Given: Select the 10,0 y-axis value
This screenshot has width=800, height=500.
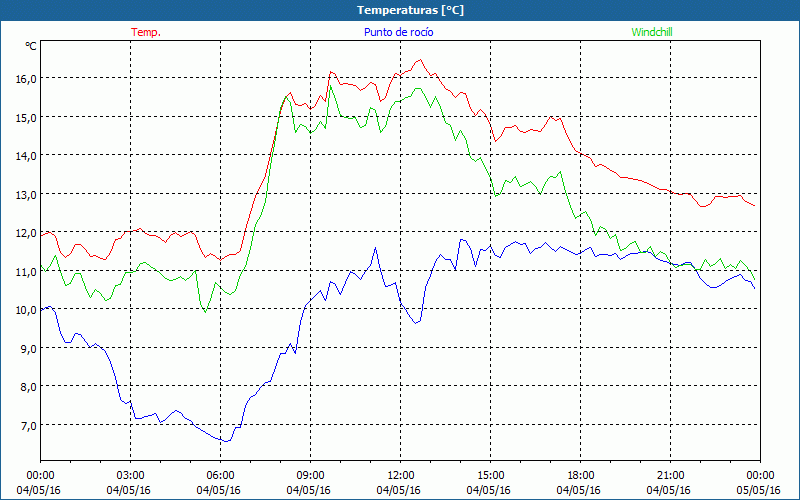Looking at the screenshot, I should pos(26,310).
